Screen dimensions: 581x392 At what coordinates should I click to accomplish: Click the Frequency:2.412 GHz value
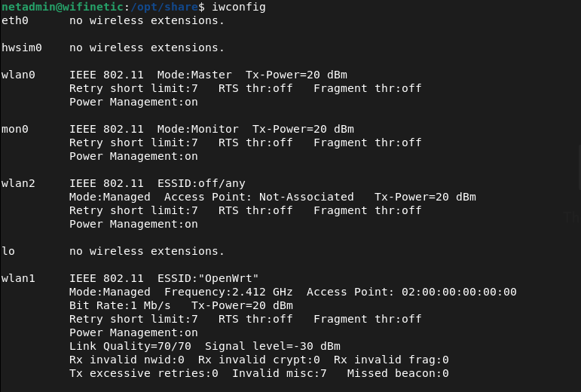228,292
